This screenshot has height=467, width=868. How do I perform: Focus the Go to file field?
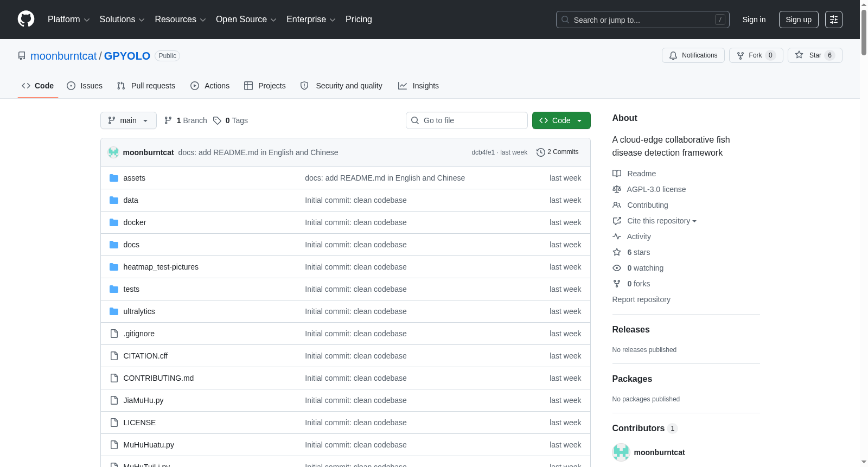pos(467,120)
